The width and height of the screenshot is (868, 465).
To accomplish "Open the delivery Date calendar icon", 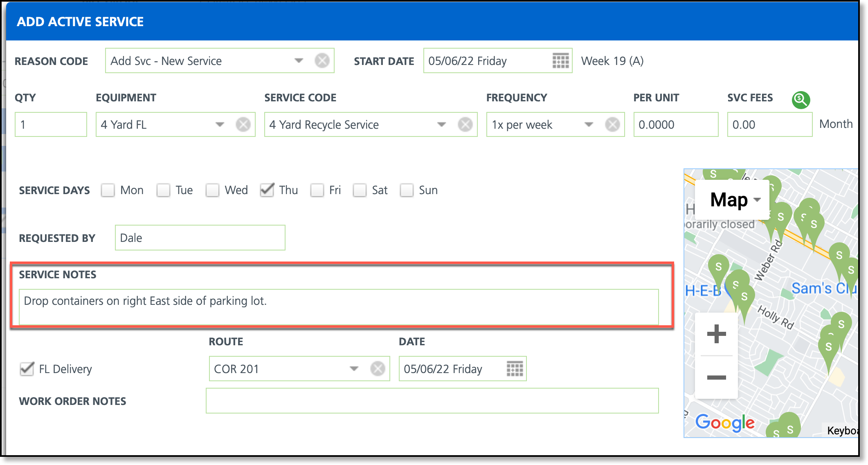I will coord(515,369).
